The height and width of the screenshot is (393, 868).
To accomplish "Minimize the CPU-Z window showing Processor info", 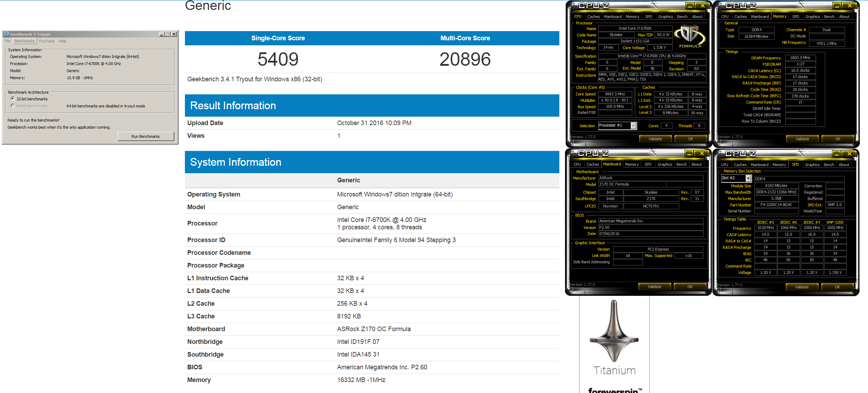I will tap(690, 6).
